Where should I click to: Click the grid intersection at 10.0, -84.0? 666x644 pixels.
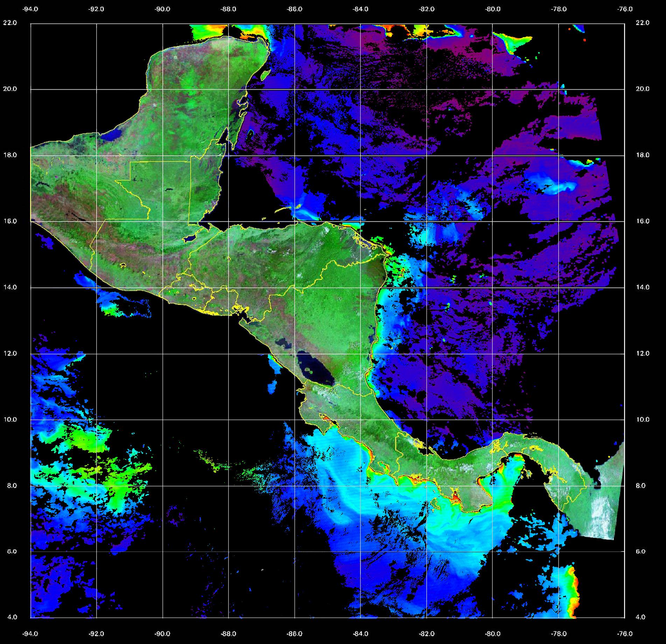point(360,420)
